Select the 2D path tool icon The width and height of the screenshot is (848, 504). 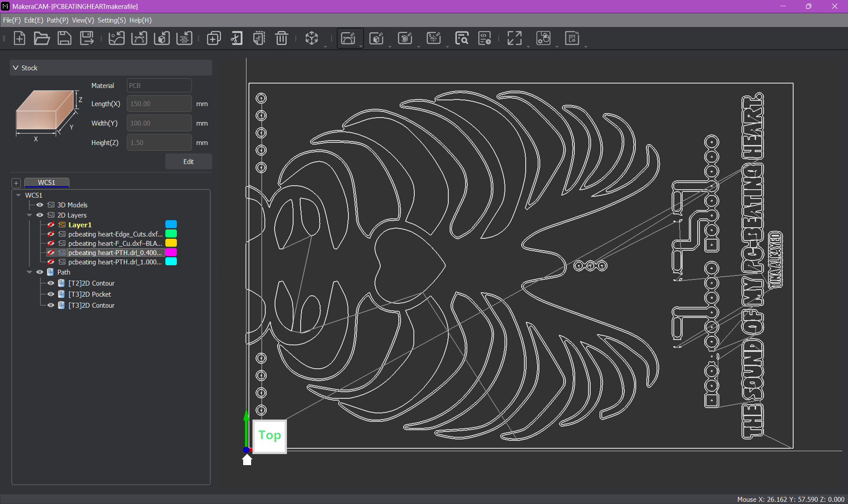(x=348, y=38)
